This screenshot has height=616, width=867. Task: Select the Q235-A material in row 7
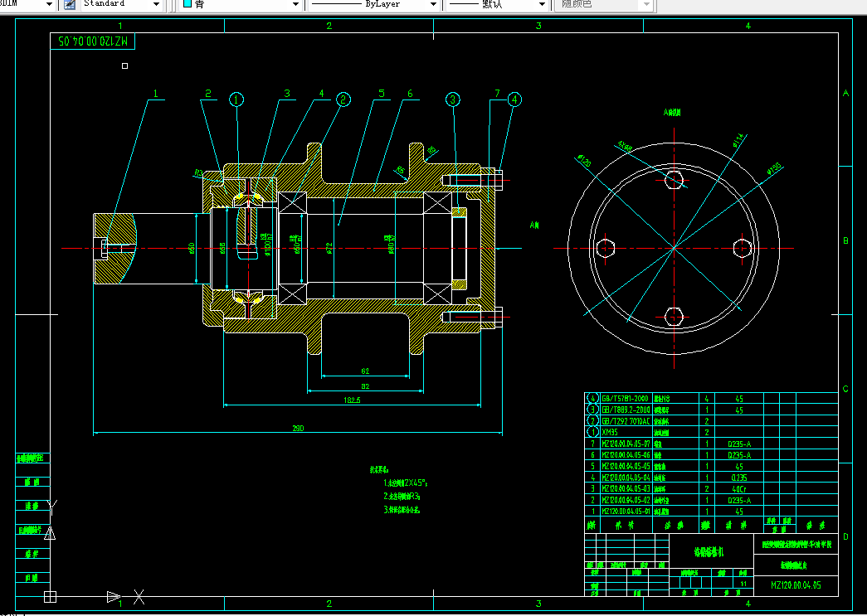pos(739,444)
